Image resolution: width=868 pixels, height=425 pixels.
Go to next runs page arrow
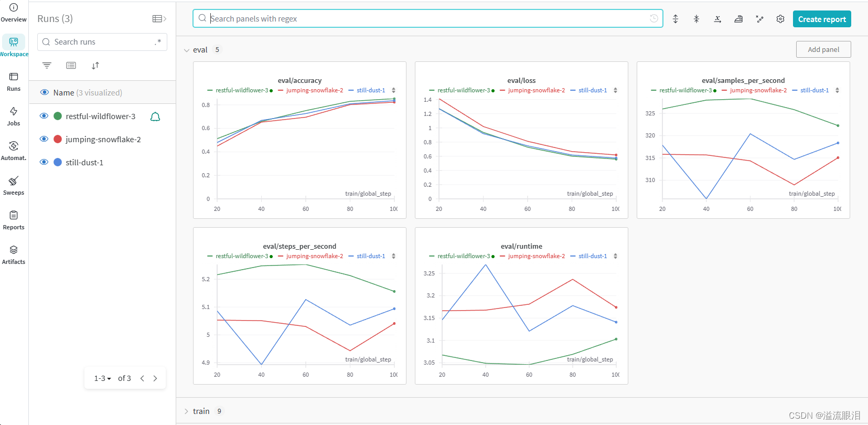155,378
